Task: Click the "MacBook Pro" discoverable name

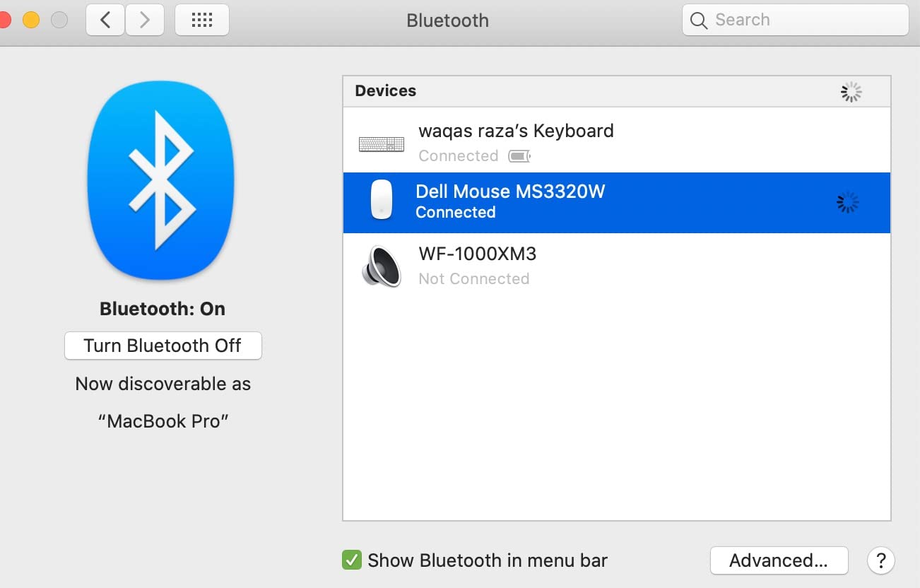Action: [163, 421]
